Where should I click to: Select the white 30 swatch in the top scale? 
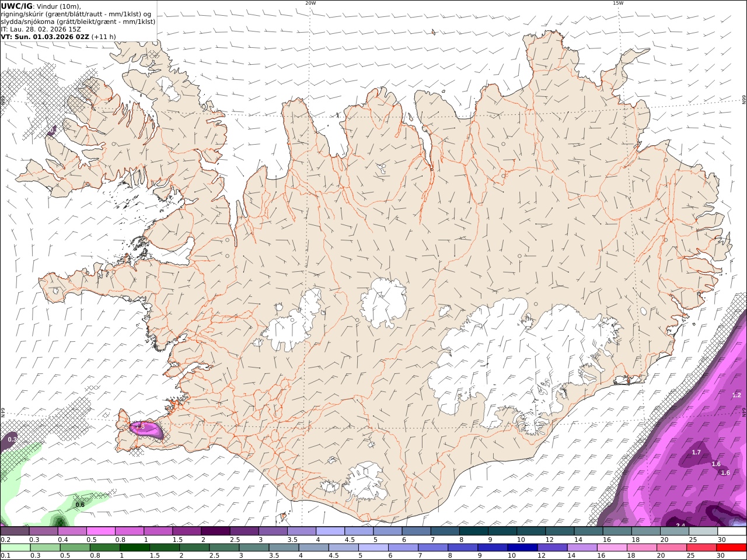(x=732, y=531)
